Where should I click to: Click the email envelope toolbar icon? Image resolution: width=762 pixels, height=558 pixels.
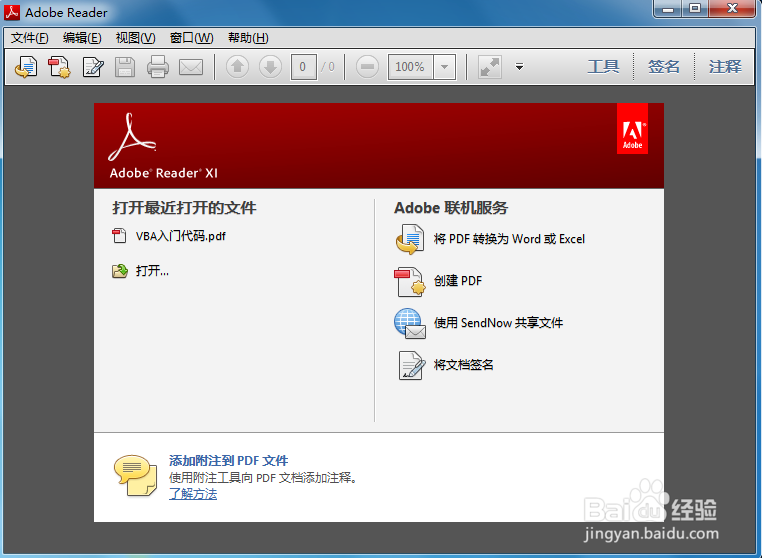[191, 67]
